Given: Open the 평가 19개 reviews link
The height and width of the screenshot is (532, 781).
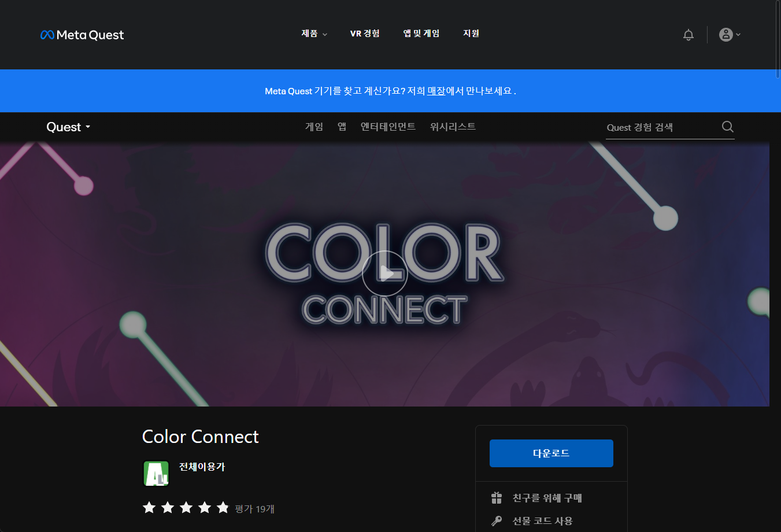Looking at the screenshot, I should click(x=255, y=509).
